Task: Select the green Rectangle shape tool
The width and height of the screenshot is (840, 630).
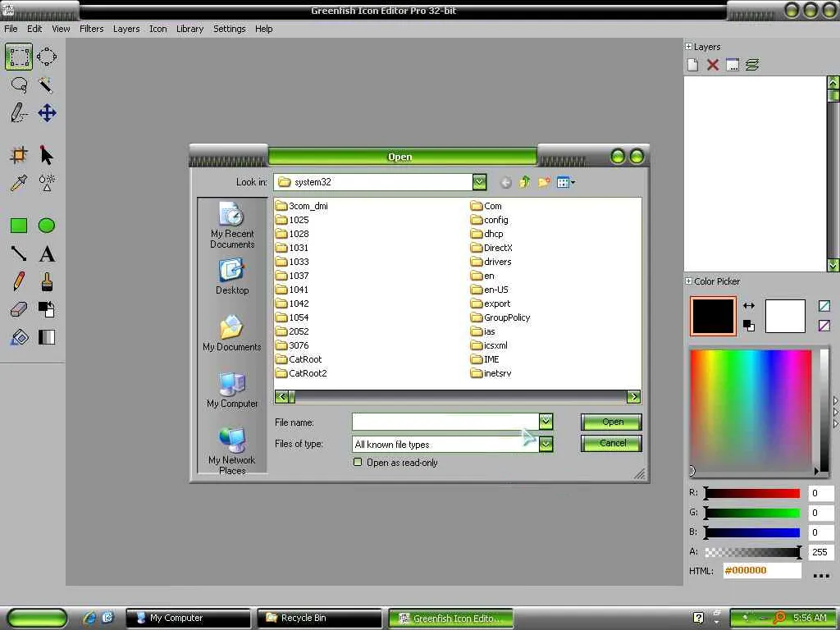Action: [x=19, y=226]
